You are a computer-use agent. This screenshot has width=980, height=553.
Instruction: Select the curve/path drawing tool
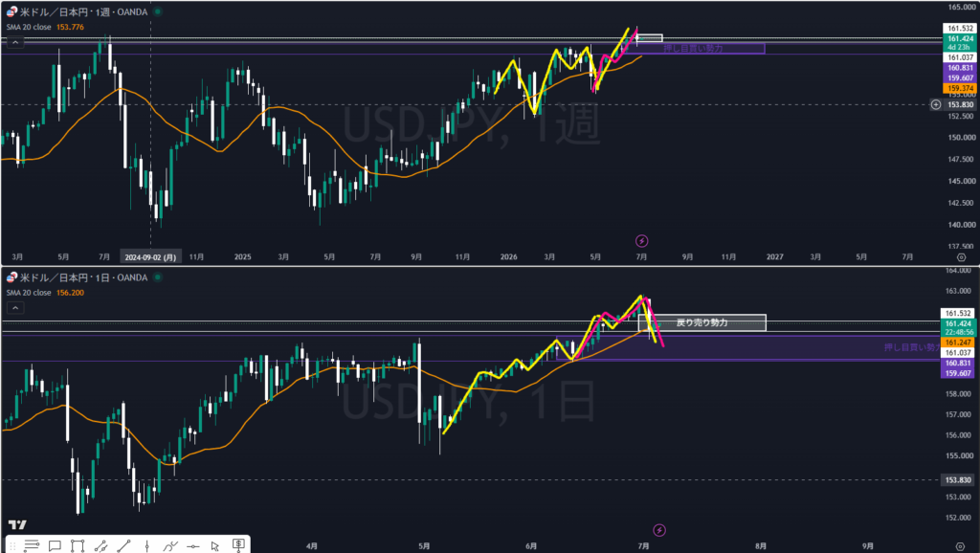coord(169,546)
